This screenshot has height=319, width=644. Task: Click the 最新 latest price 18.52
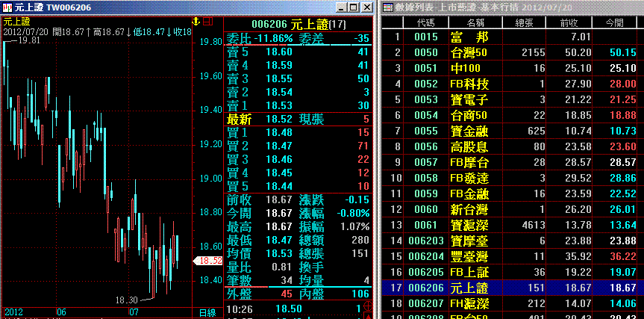click(x=279, y=120)
